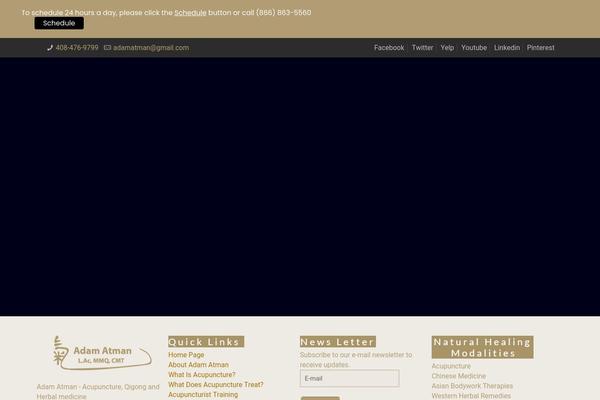Open About Adam Atman link
600x400 pixels.
(x=198, y=365)
